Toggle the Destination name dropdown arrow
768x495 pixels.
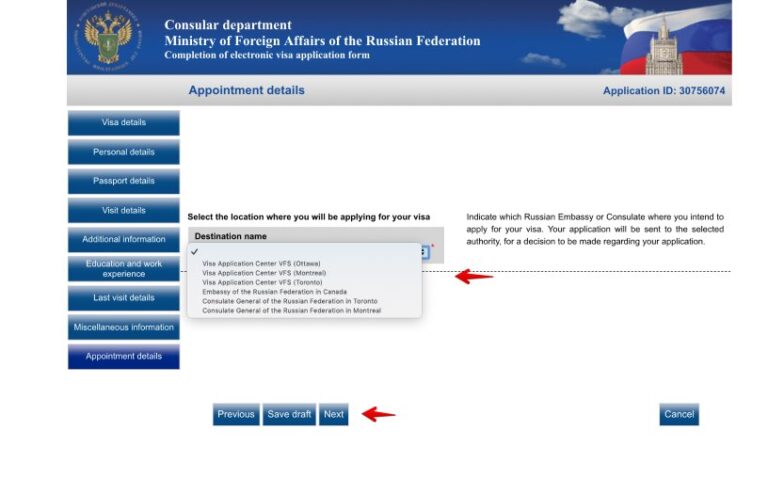point(424,252)
